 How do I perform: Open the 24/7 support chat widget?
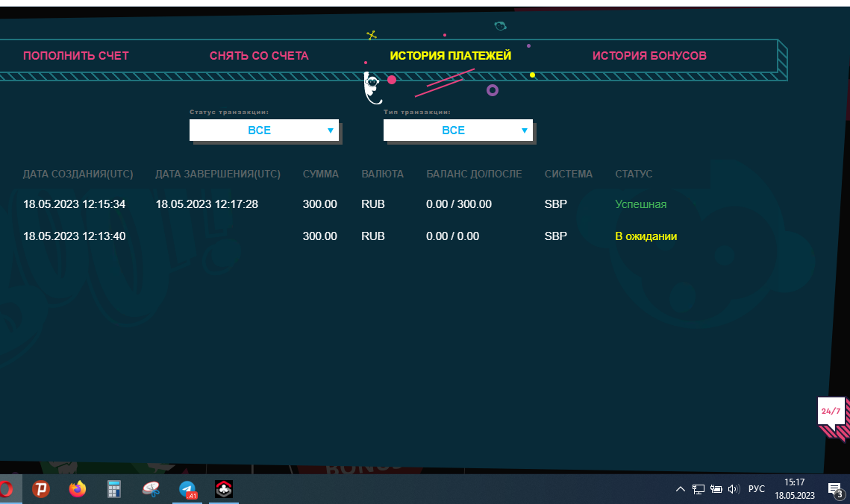(832, 418)
